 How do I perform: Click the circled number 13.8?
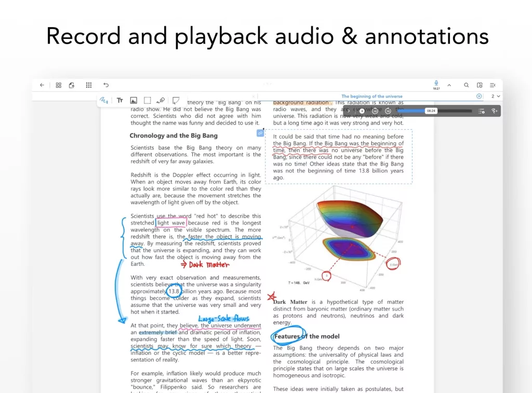[174, 291]
